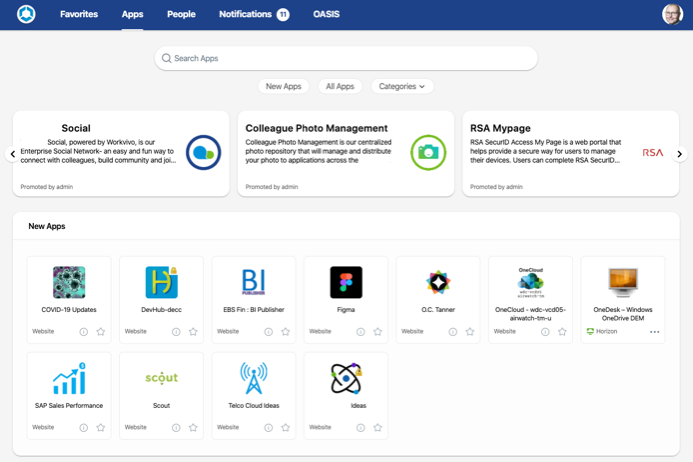
Task: Show info for the Ideas app
Action: point(360,427)
